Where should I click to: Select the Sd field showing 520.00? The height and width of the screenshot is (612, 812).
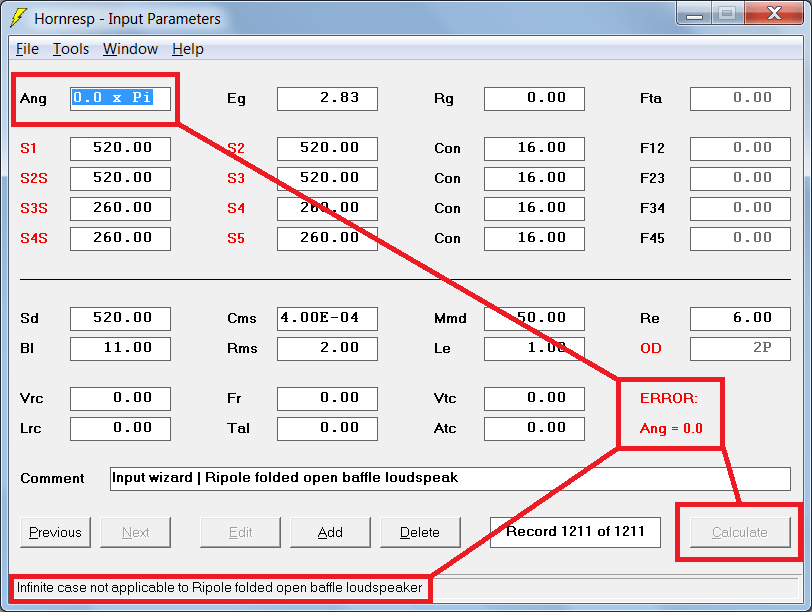[120, 318]
